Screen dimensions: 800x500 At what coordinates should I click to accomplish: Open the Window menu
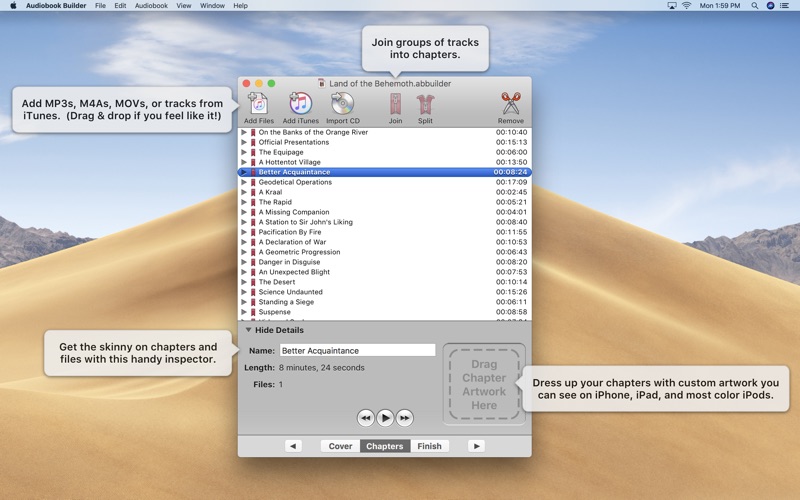pos(212,6)
